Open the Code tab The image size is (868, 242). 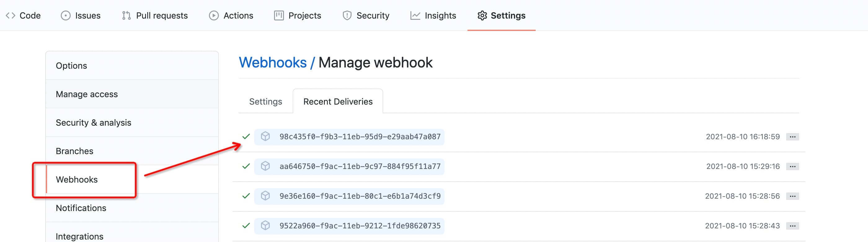23,15
